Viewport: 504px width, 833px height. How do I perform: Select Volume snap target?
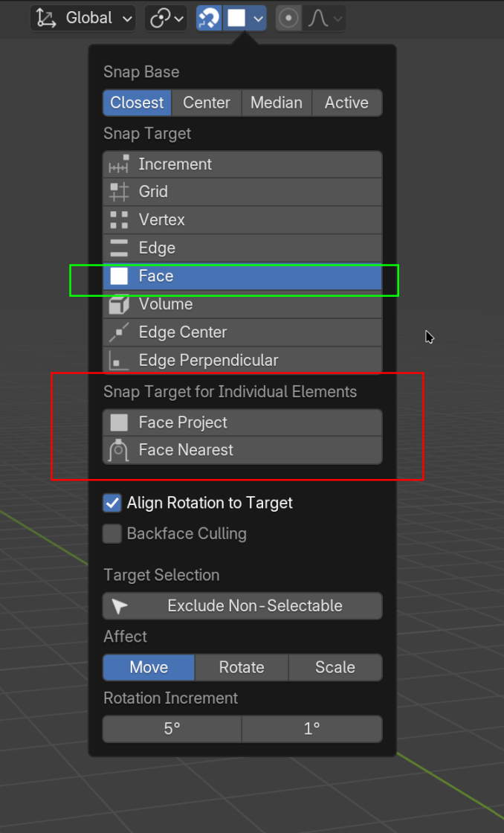(x=242, y=304)
